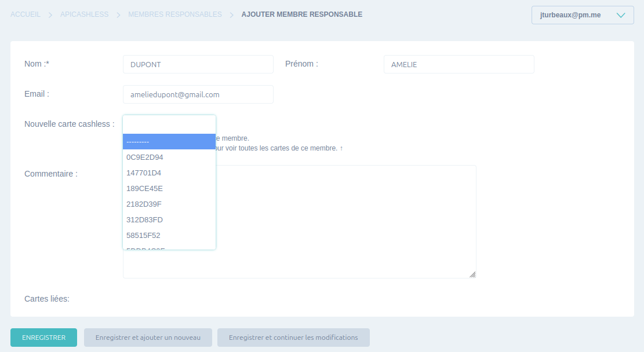Image resolution: width=644 pixels, height=352 pixels.
Task: Select card 0C9E2D94 from the list
Action: pyautogui.click(x=169, y=157)
